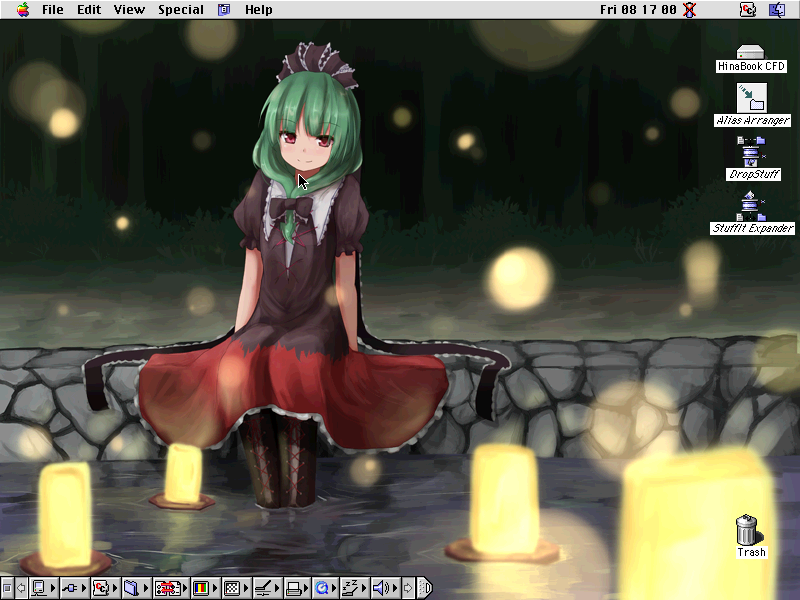800x600 pixels.
Task: Open the QuickTime module in the Control Strip
Action: pyautogui.click(x=326, y=588)
